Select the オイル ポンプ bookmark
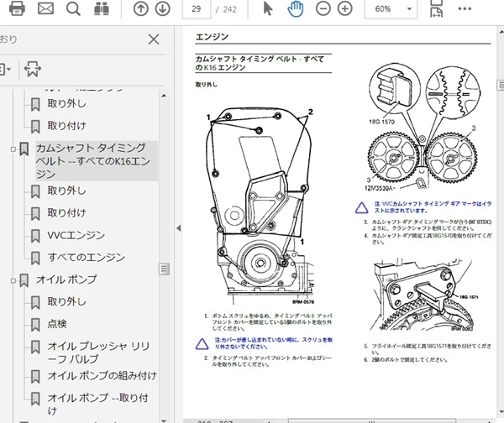Image resolution: width=504 pixels, height=423 pixels. coord(66,279)
